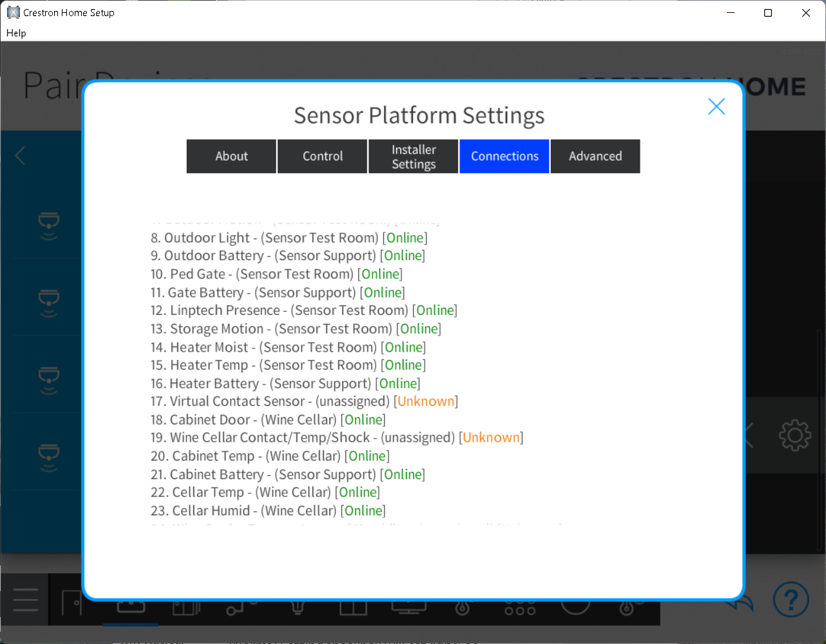
Task: Select the Installer Settings tab
Action: pyautogui.click(x=414, y=156)
